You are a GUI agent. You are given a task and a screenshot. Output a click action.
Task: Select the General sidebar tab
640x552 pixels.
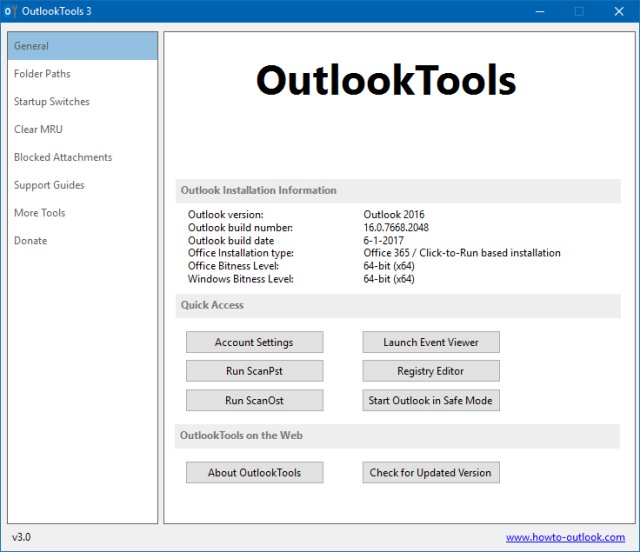click(x=82, y=46)
